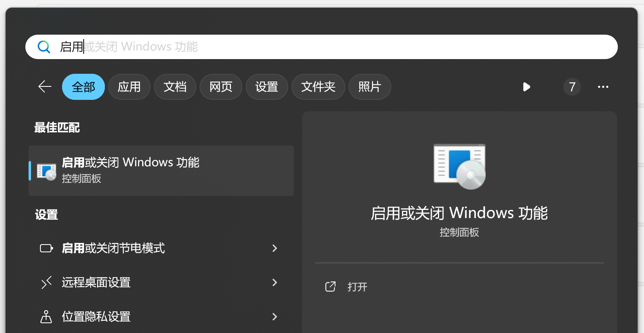Screen dimensions: 644x333
Task: Select the 全部 filter tab
Action: click(83, 87)
